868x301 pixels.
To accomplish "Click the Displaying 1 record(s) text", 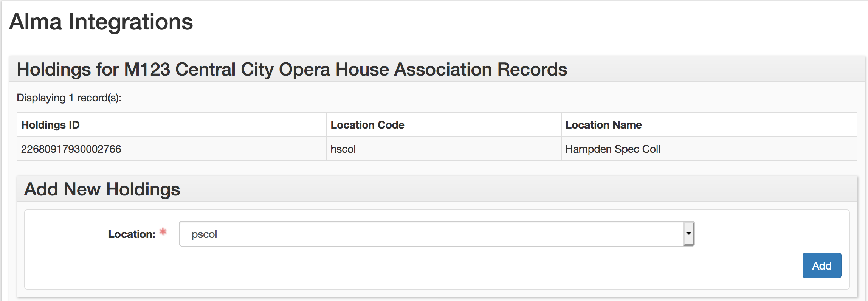I will [69, 98].
